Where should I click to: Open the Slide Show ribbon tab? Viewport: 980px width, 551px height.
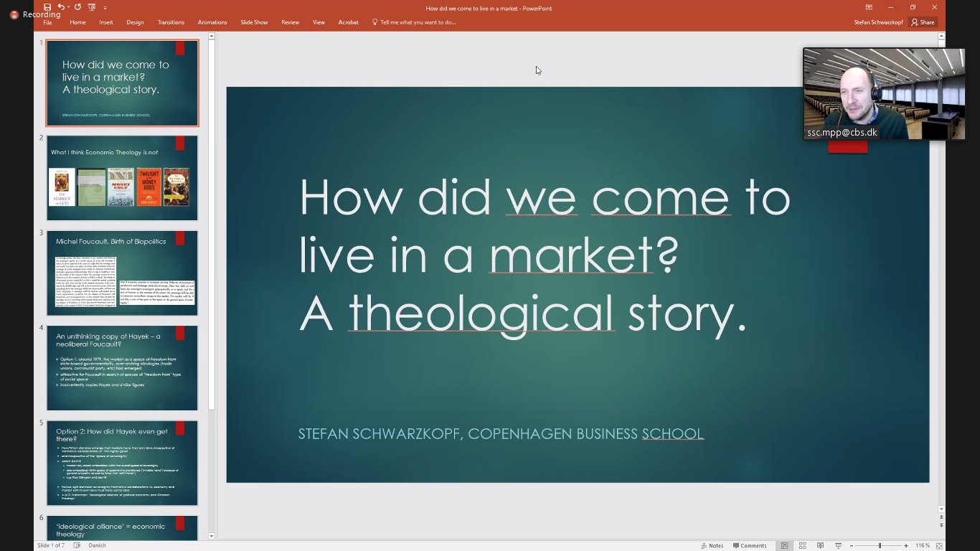(x=254, y=22)
